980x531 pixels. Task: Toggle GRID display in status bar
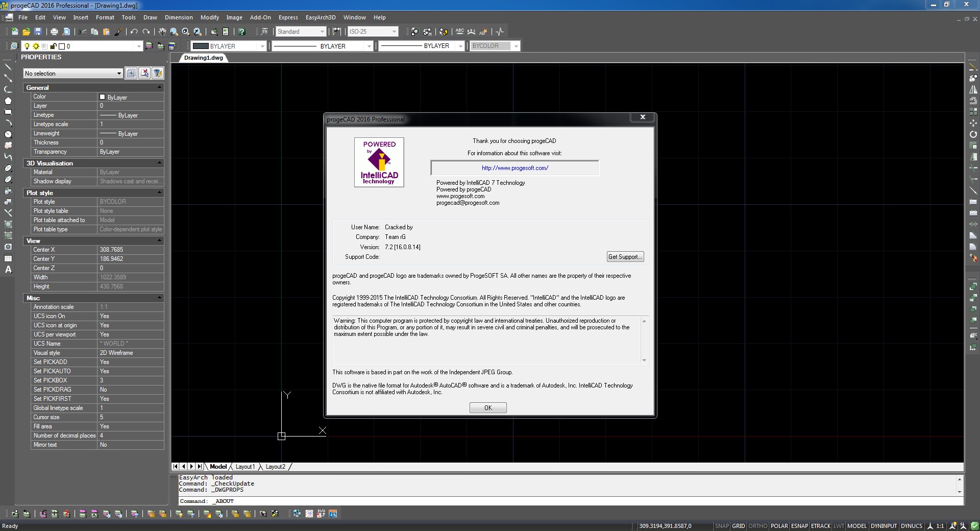(x=739, y=526)
